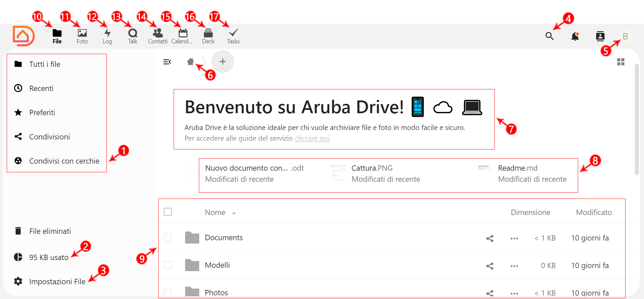Show notifications bell
The height and width of the screenshot is (299, 644).
click(575, 36)
